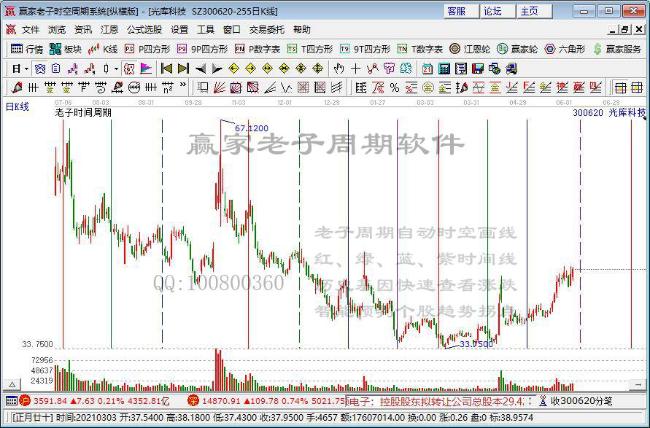Open the 赢家轮 wheel tool
Screen dimensions: 650x428
[x=517, y=49]
